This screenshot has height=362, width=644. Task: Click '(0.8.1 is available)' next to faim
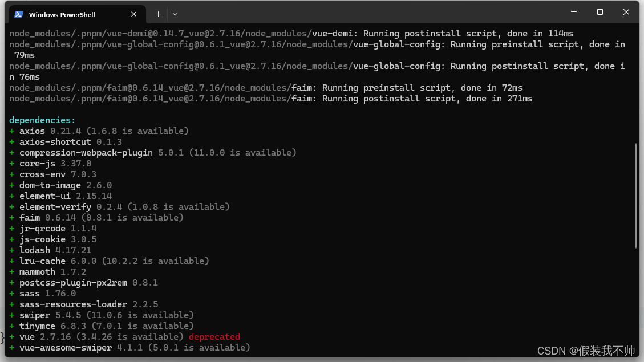pyautogui.click(x=132, y=218)
